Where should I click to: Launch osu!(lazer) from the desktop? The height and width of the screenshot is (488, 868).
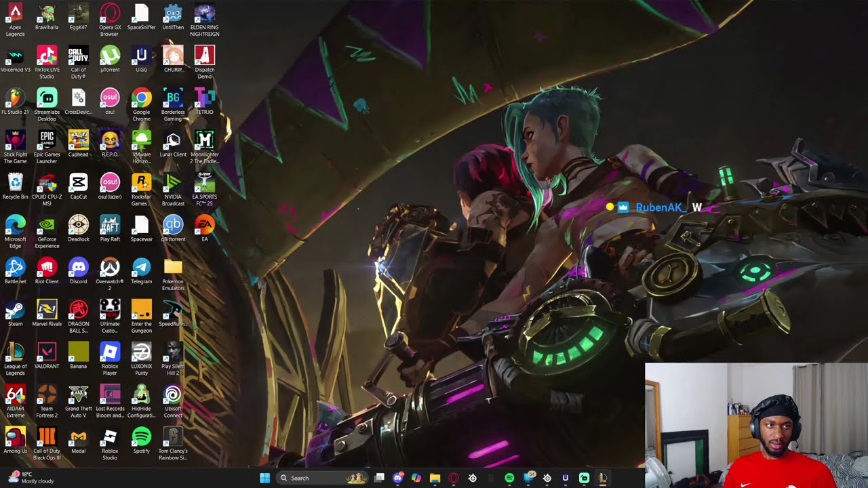[x=110, y=186]
